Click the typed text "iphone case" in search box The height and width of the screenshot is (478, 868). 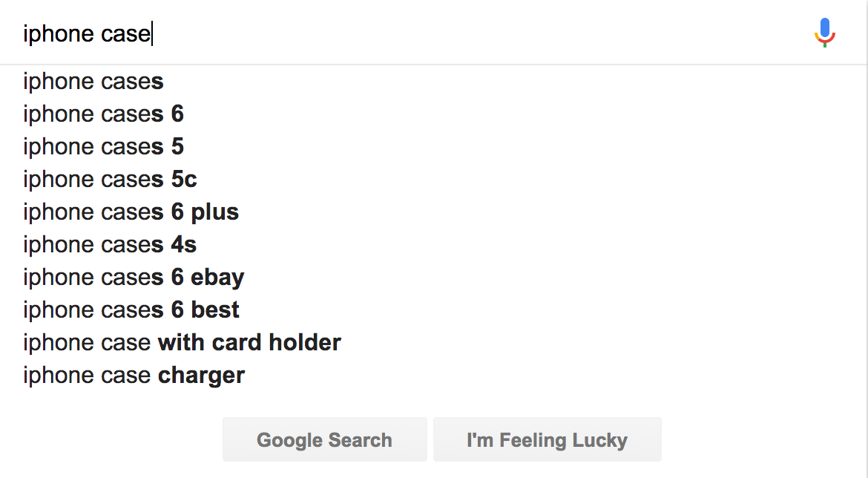click(x=87, y=34)
